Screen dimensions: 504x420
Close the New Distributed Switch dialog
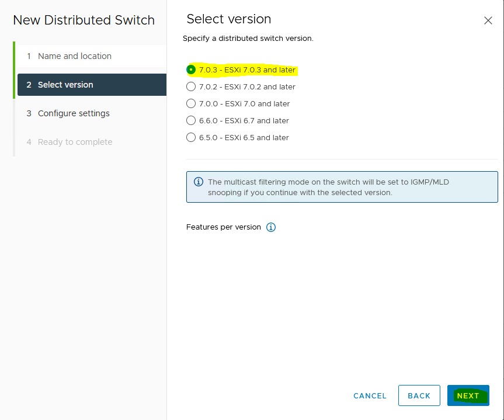(488, 20)
